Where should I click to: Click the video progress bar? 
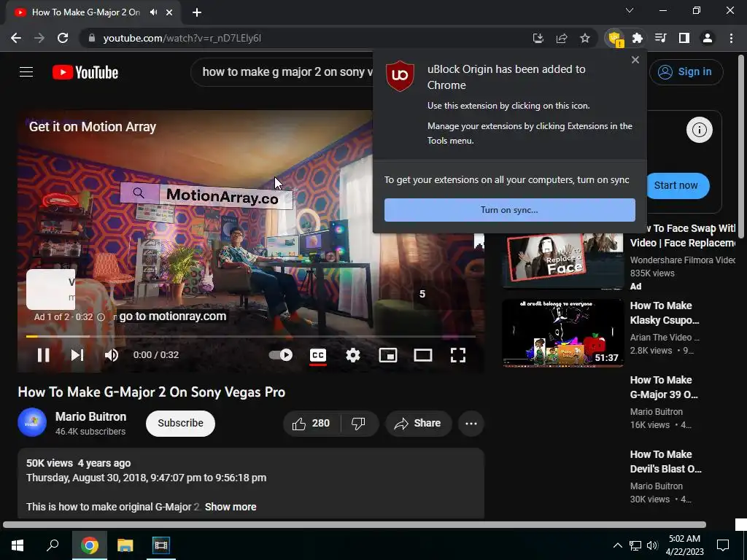click(251, 336)
